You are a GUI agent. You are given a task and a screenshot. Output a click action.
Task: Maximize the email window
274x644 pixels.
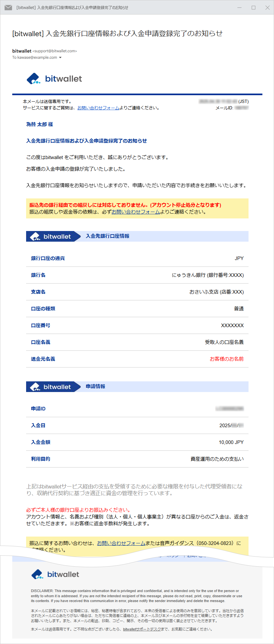coord(254,7)
